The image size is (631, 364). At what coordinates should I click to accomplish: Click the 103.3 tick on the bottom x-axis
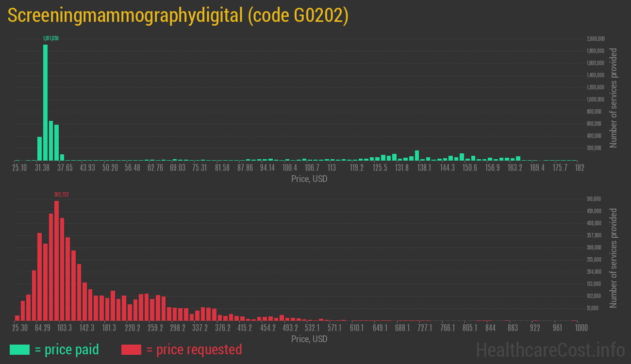65,328
